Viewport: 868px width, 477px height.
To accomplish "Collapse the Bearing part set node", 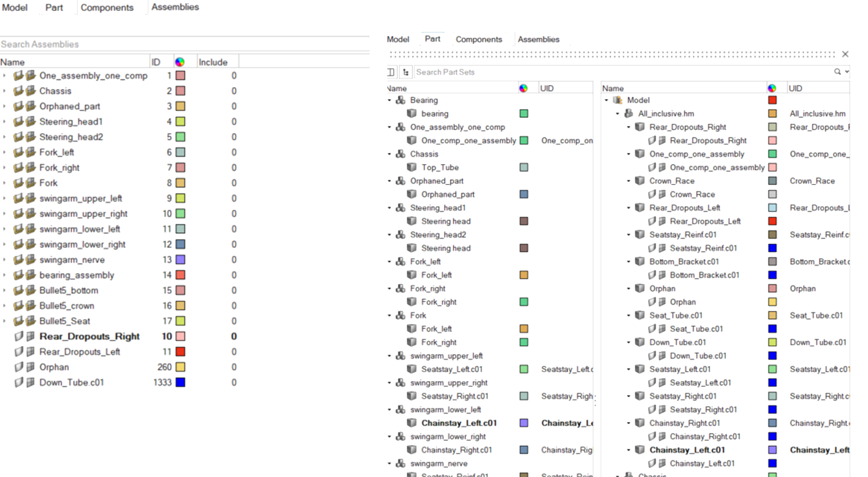I will click(389, 100).
